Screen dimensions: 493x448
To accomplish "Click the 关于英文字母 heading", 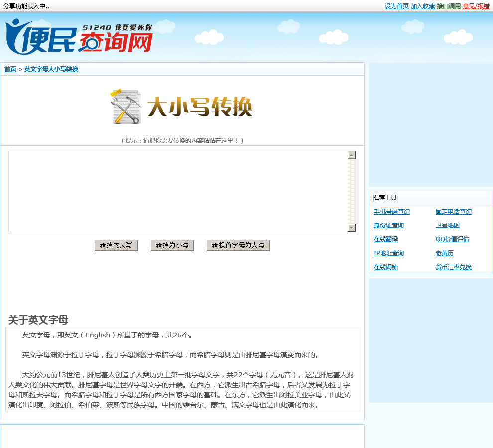I will click(38, 320).
